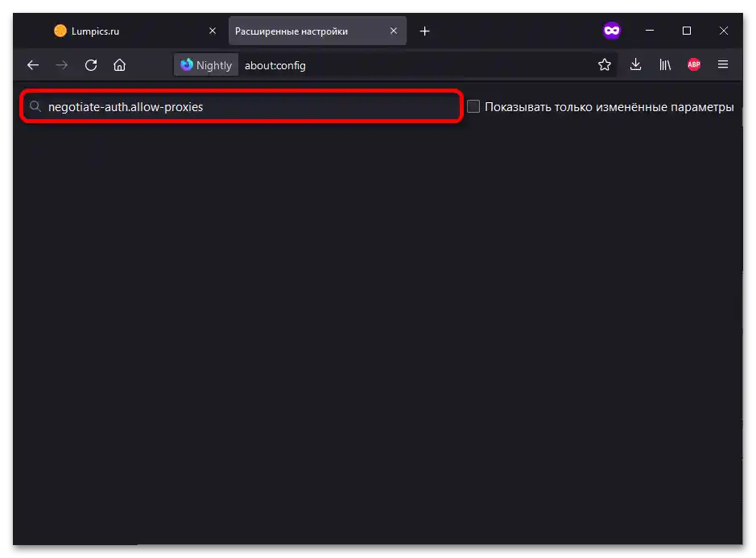
Task: Close the browser window
Action: tap(723, 31)
